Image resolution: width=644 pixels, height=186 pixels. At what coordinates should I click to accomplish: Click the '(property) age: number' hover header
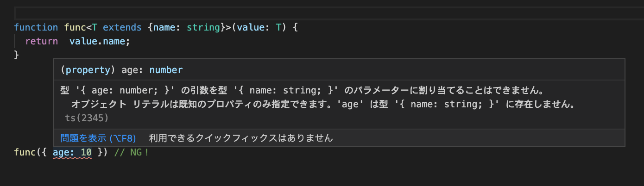[x=121, y=70]
